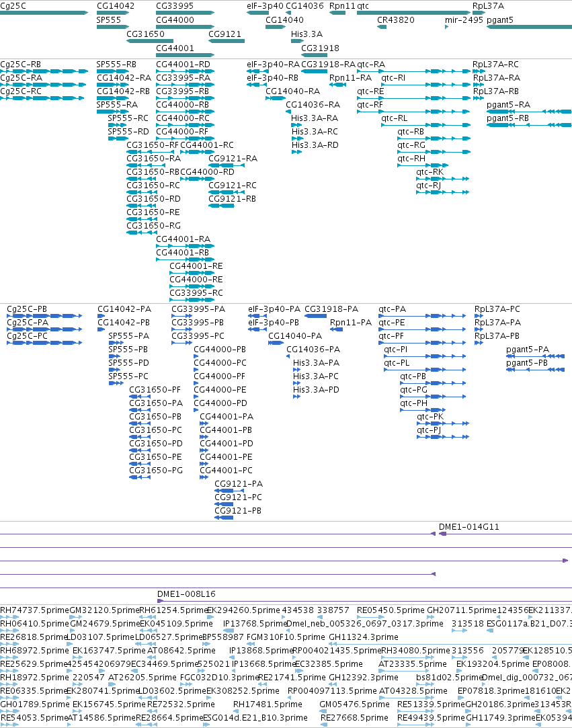Click the mir-2495 gene label

click(x=464, y=20)
